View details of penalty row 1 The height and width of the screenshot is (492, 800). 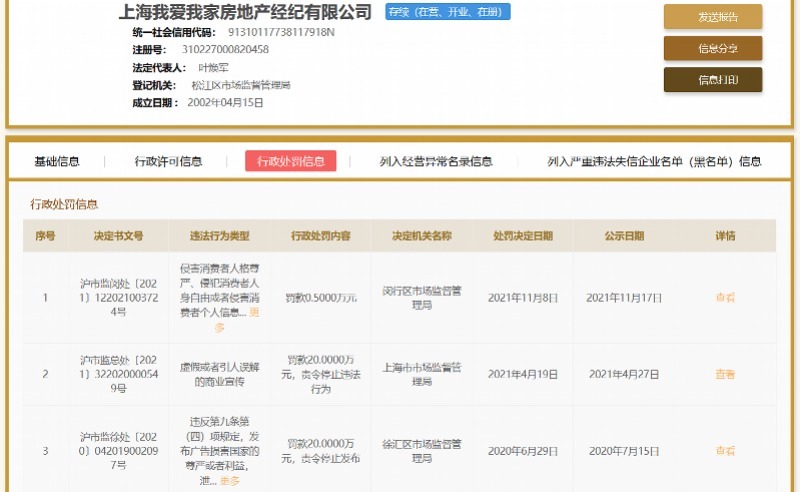[x=725, y=298]
